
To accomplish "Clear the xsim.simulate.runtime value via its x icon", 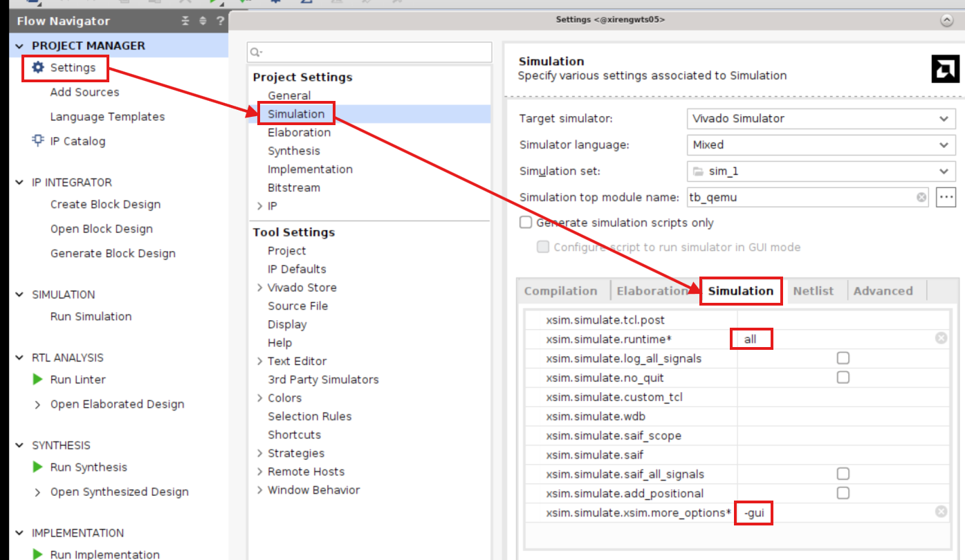I will (940, 338).
